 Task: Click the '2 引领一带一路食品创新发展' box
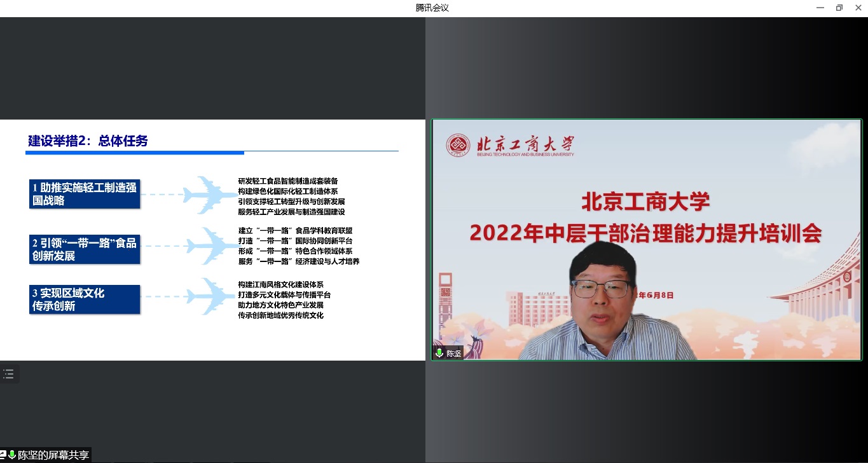click(85, 249)
